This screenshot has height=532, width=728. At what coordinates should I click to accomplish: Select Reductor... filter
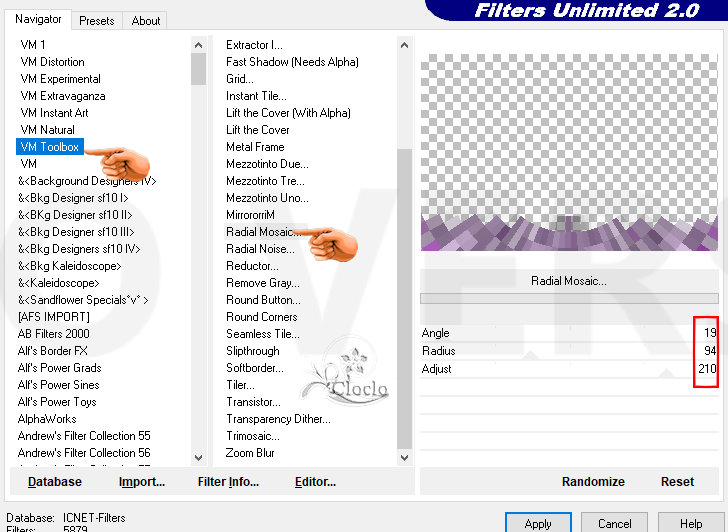[252, 266]
